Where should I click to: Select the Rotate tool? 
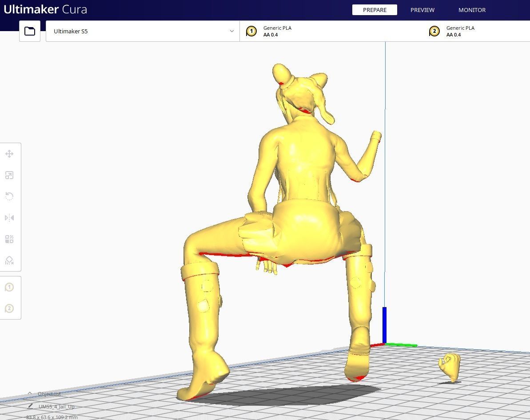click(9, 196)
